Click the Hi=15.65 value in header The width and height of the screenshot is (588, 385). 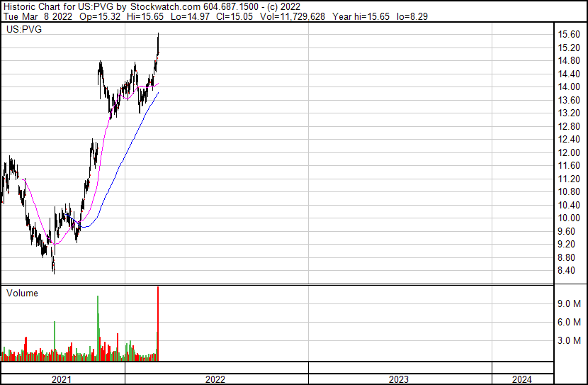click(145, 16)
